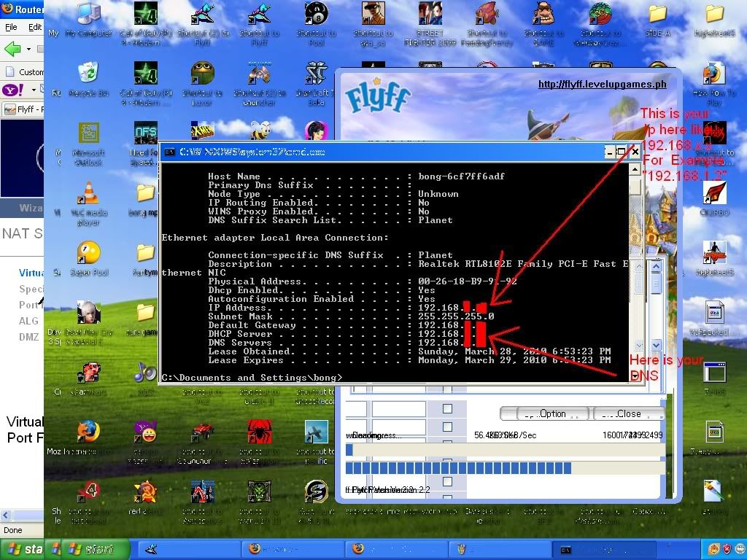
Task: Launch Mozilla Firefox from the desktop
Action: [89, 431]
